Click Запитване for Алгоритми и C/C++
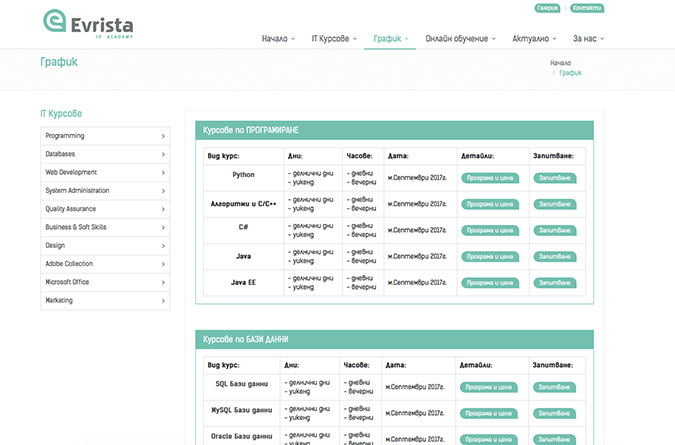Screen dimensions: 675x445 [555, 204]
